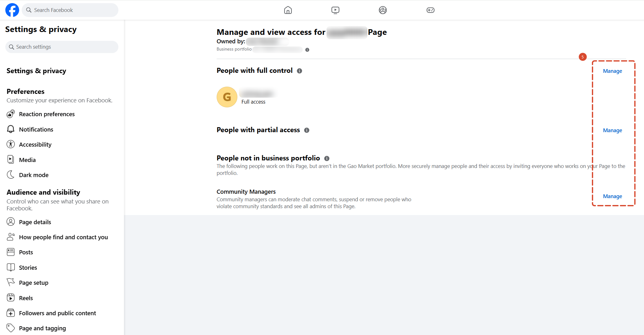
Task: Open Dark mode settings
Action: pyautogui.click(x=34, y=175)
